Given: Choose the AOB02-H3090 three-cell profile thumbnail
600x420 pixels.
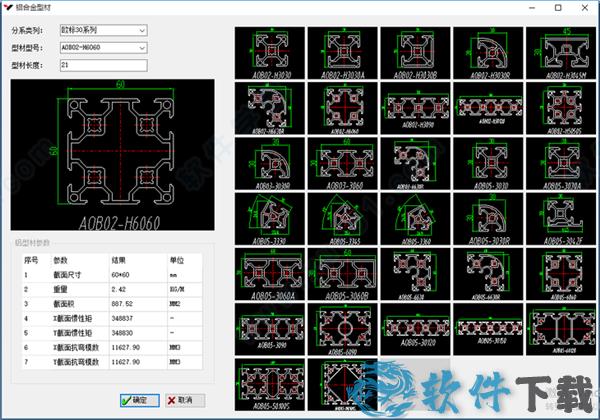Looking at the screenshot, I should pyautogui.click(x=415, y=108).
